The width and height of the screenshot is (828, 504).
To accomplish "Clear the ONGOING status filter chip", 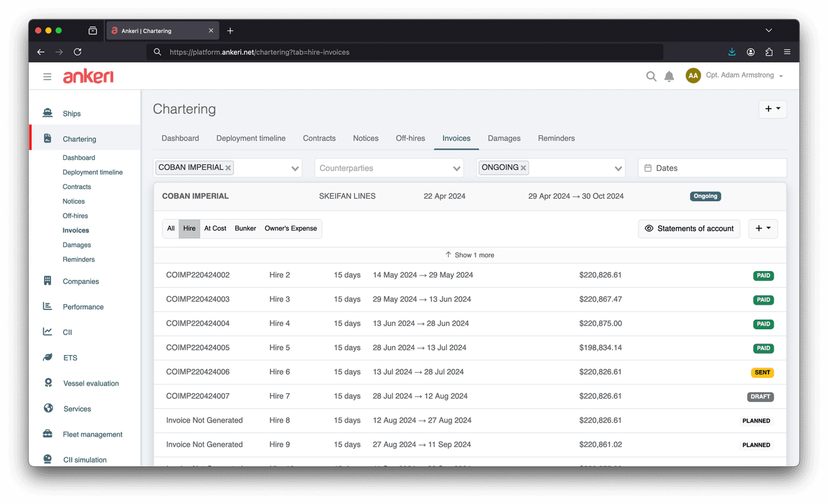I will point(524,167).
